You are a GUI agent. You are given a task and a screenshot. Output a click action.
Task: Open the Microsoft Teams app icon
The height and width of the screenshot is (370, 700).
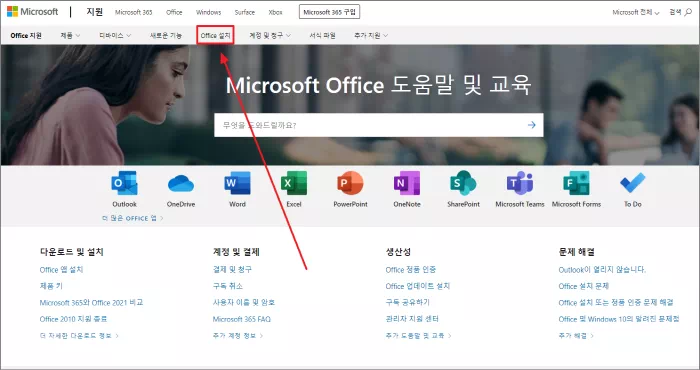coord(520,183)
